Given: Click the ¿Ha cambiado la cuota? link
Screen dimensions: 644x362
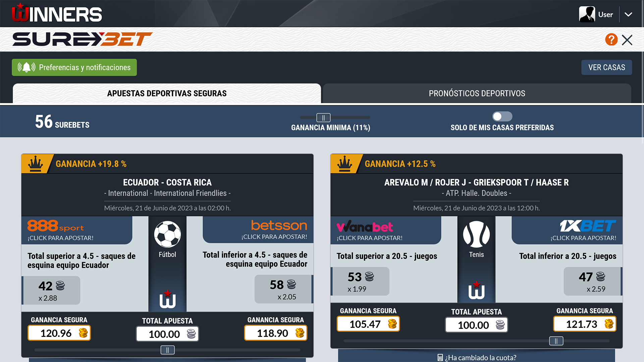Looking at the screenshot, I should click(x=477, y=358).
